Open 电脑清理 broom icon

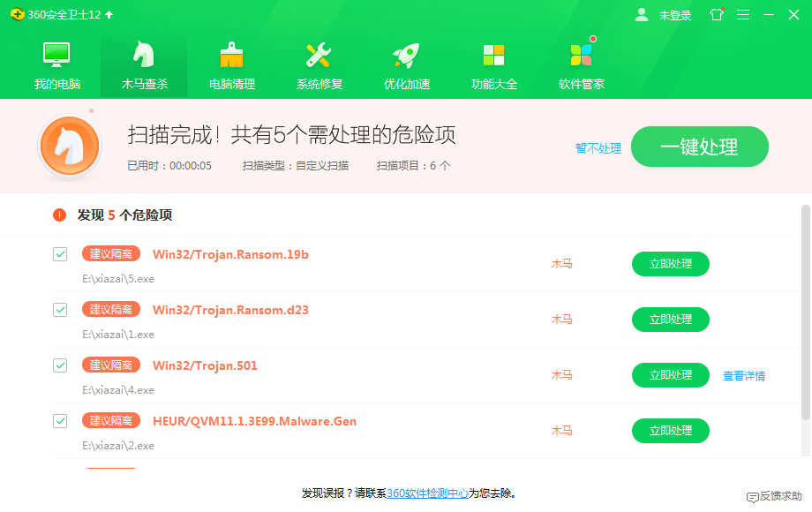coord(231,55)
